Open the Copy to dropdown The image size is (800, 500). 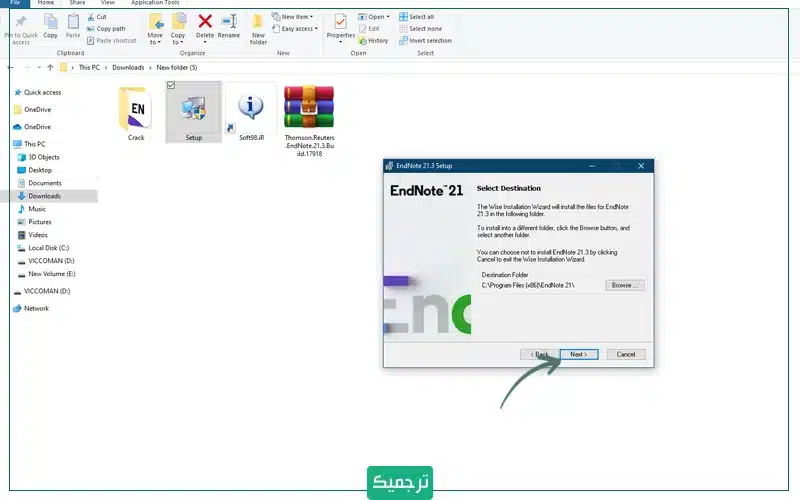pos(178,30)
